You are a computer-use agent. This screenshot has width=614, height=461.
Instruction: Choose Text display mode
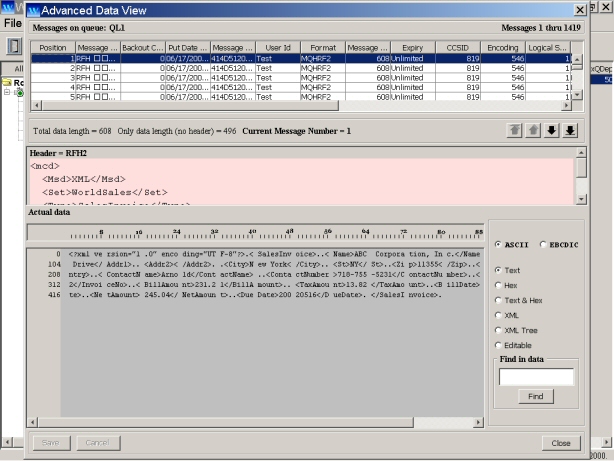(x=498, y=270)
